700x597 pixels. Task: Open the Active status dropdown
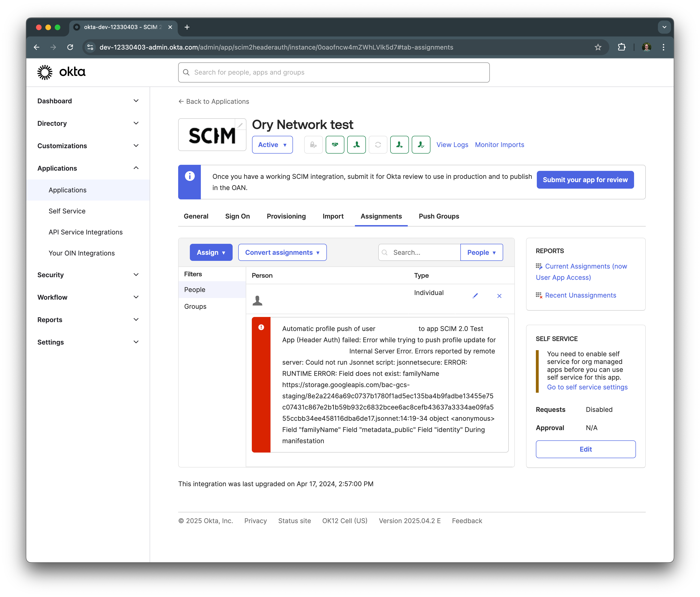[272, 145]
